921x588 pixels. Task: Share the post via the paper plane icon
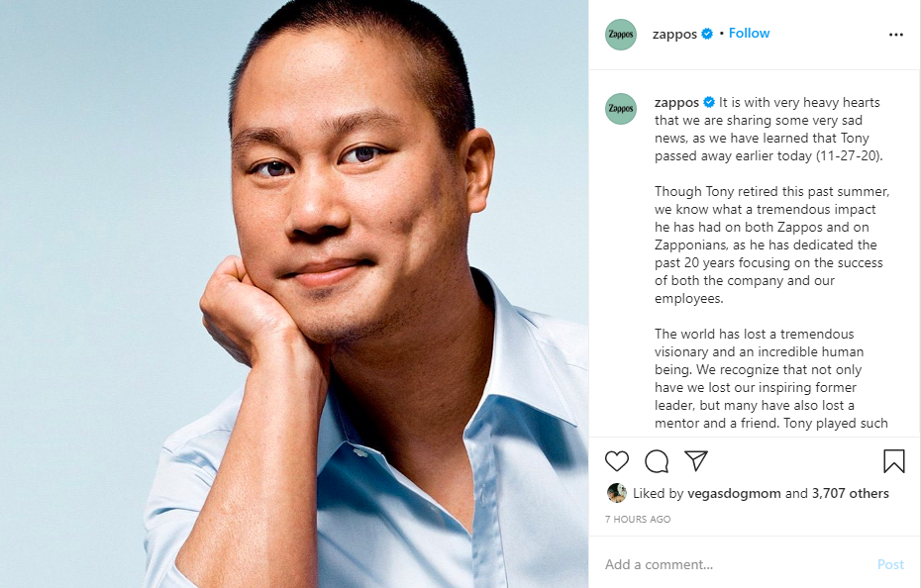pyautogui.click(x=696, y=461)
